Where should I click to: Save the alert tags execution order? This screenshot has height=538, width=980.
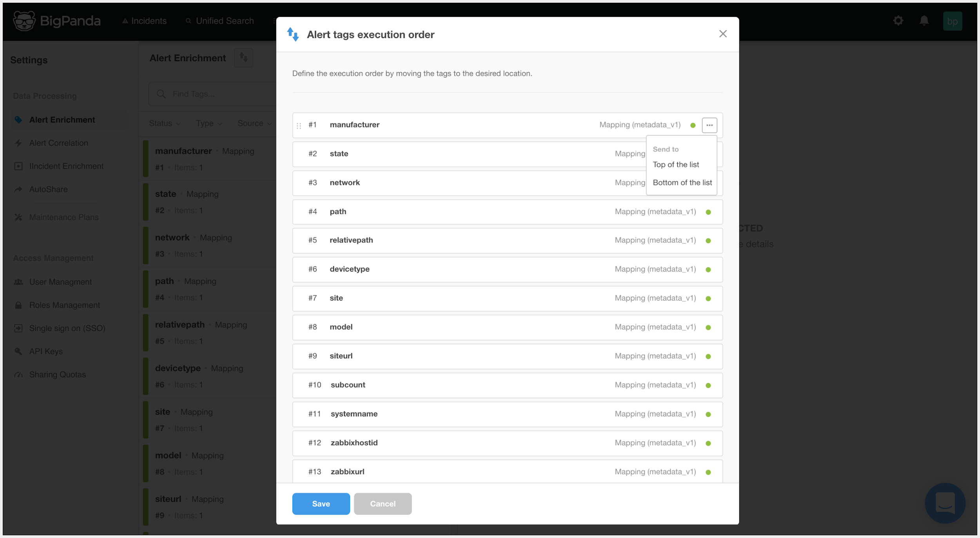(x=321, y=503)
